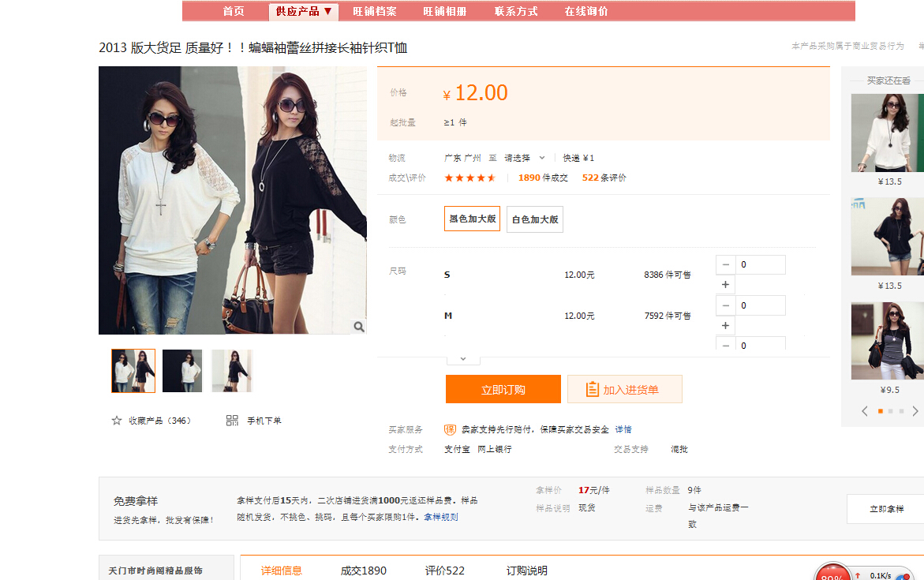This screenshot has height=580, width=924.
Task: Go to previous recommended products with left arrow
Action: (865, 411)
